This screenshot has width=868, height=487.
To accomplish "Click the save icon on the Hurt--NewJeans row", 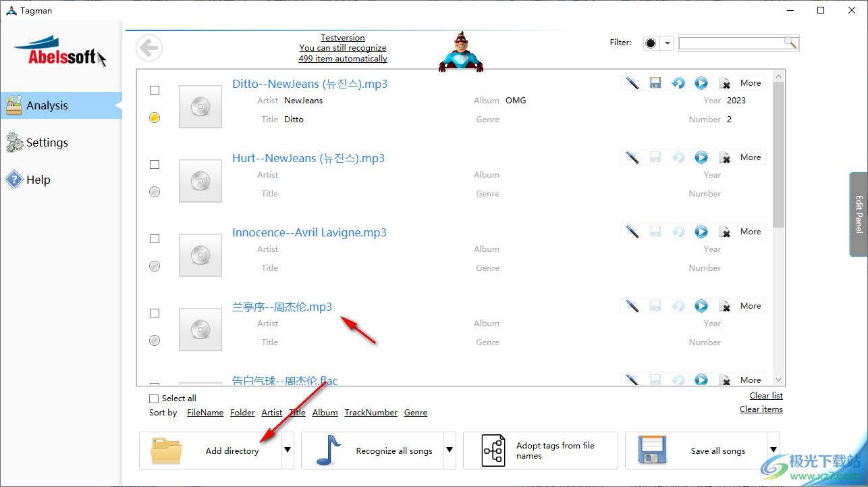I will [x=655, y=157].
